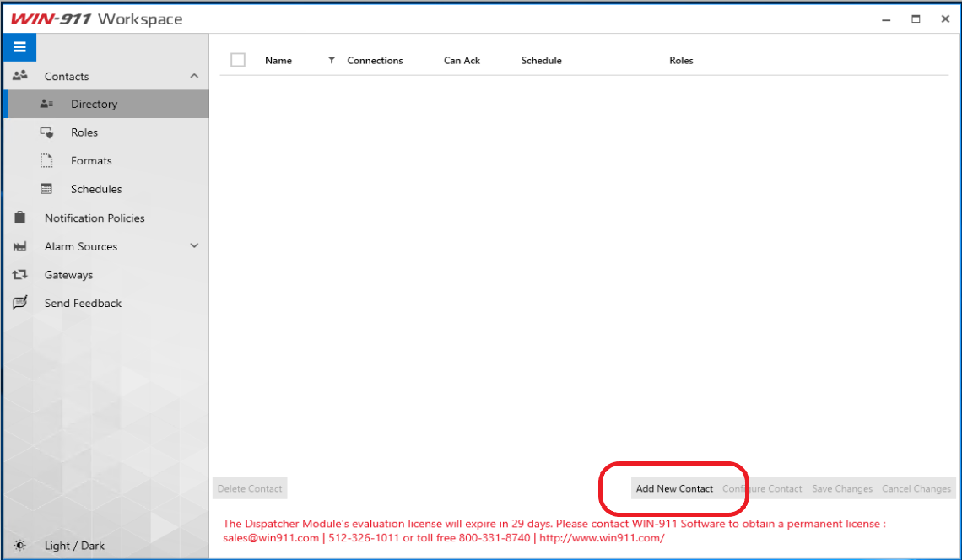The height and width of the screenshot is (560, 962).
Task: Click the Cancel Changes button
Action: point(916,489)
